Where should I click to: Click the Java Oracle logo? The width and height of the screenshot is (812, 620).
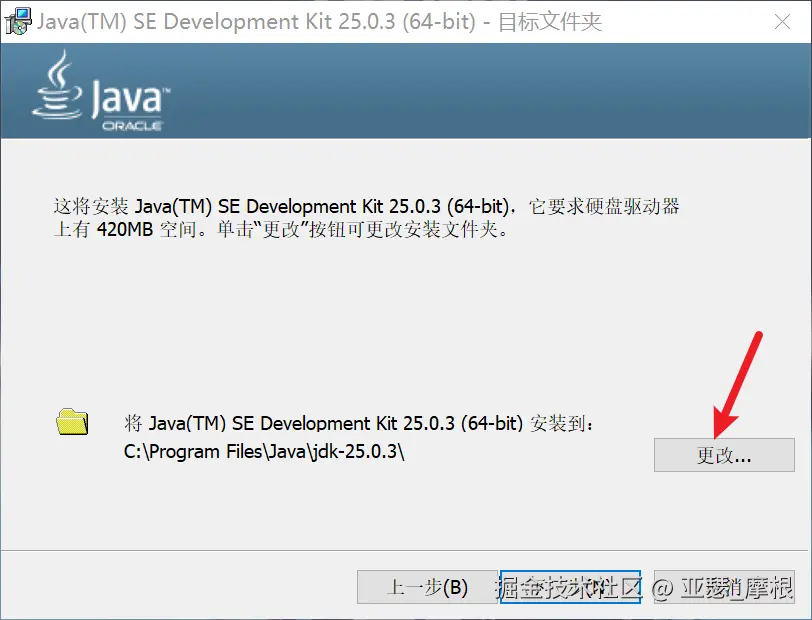[x=101, y=91]
